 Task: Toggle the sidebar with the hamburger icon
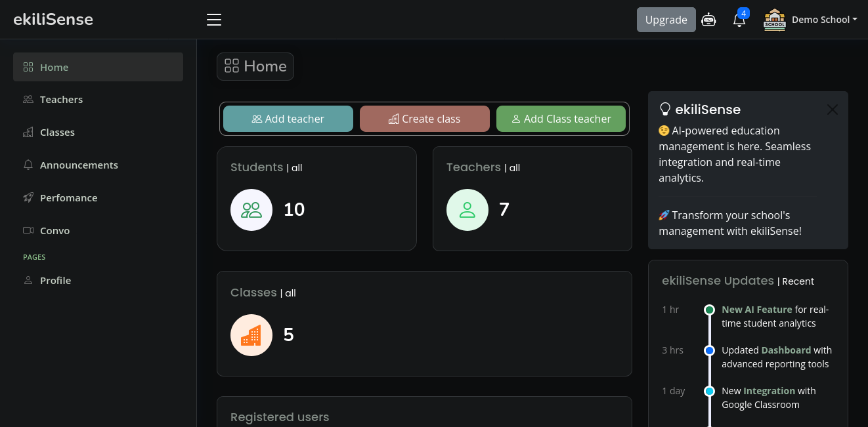click(x=214, y=20)
